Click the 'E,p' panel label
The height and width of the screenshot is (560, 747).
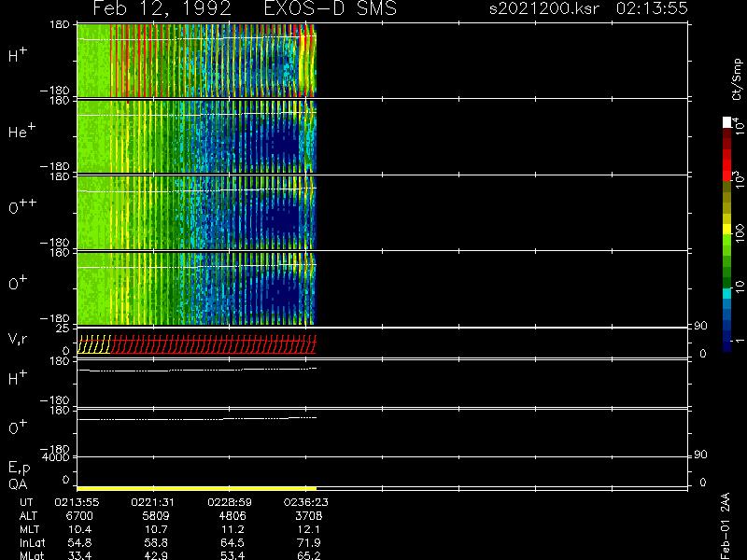[19, 469]
